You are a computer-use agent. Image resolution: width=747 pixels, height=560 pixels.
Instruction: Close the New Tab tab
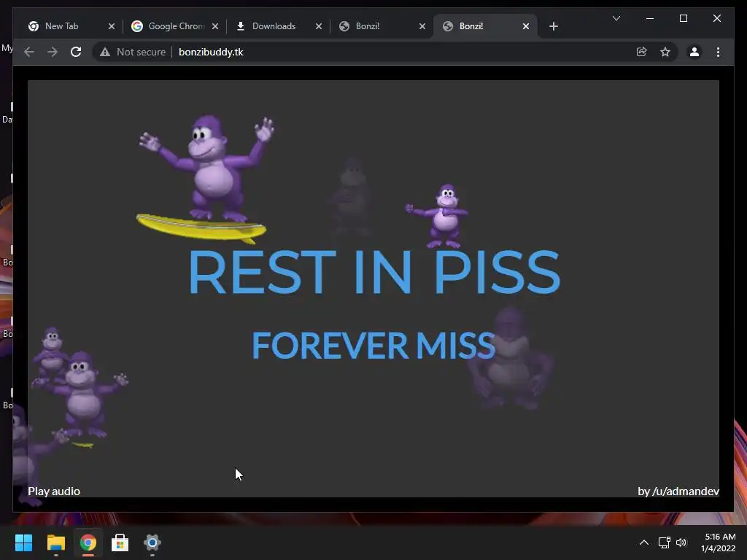(x=112, y=26)
